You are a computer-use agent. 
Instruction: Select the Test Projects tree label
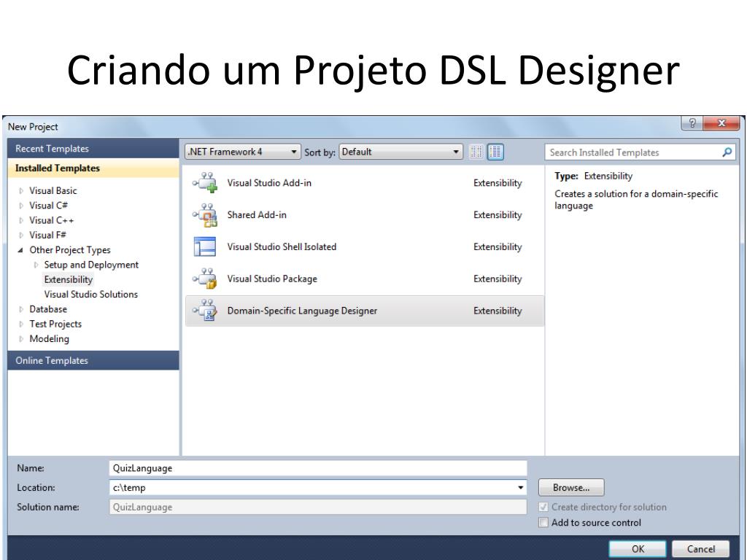click(x=55, y=324)
